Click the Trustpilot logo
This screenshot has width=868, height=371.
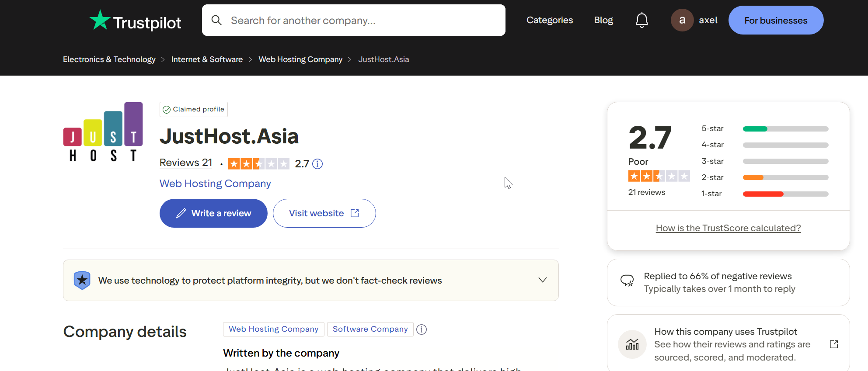click(x=135, y=21)
